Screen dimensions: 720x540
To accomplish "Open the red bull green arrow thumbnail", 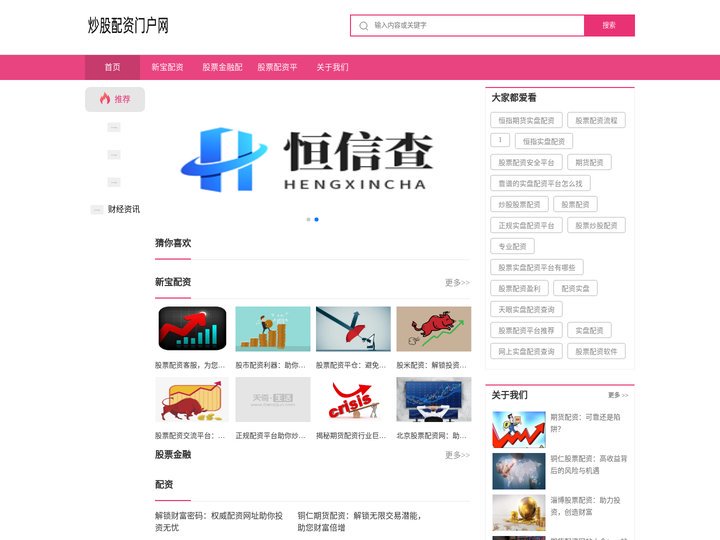I will 434,329.
